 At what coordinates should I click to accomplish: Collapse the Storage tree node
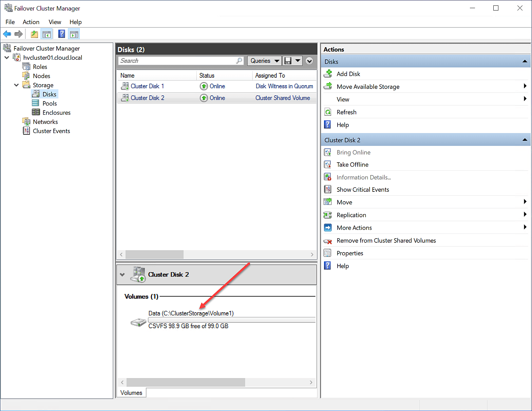[16, 85]
